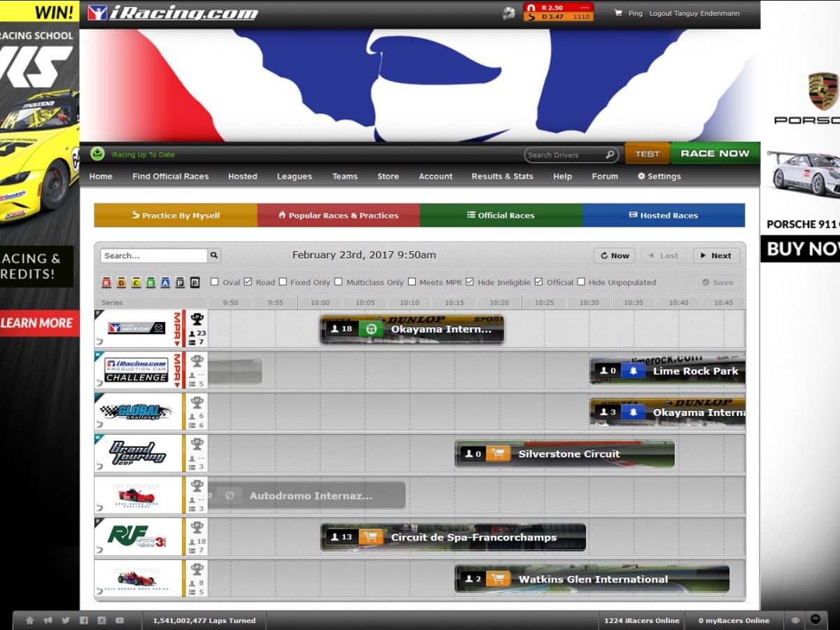Click the Ping link in header
This screenshot has width=840, height=630.
pos(636,13)
